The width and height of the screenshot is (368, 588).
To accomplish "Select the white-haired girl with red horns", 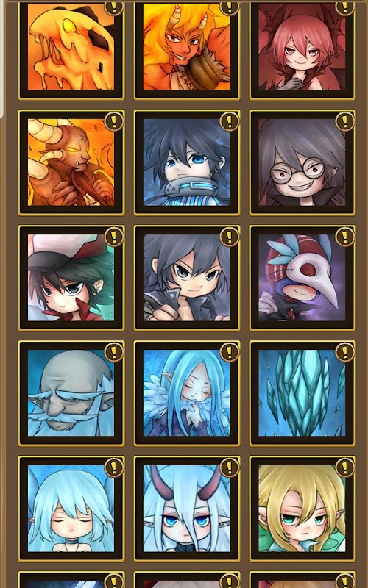I will 187,509.
